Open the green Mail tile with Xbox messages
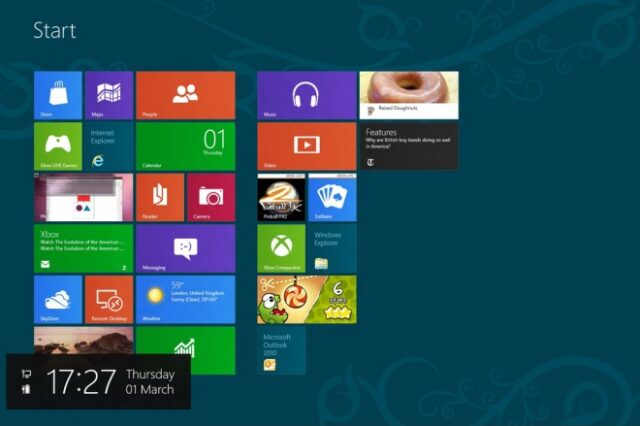 pos(83,248)
